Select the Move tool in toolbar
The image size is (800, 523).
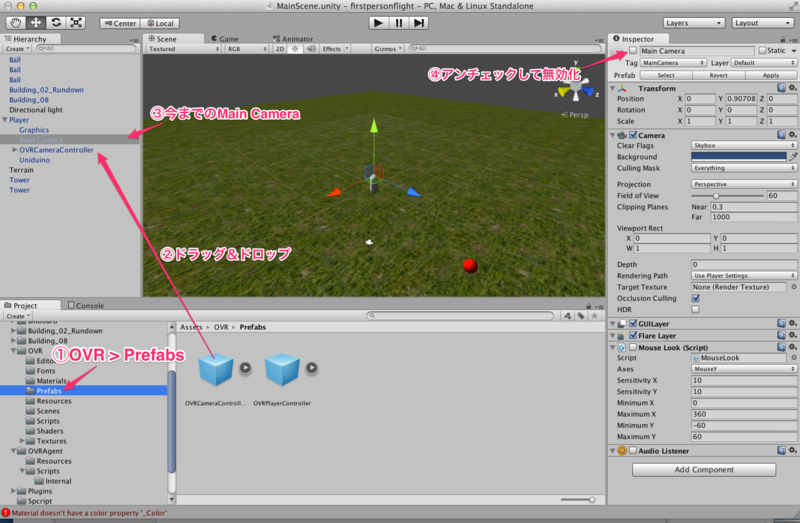[35, 22]
